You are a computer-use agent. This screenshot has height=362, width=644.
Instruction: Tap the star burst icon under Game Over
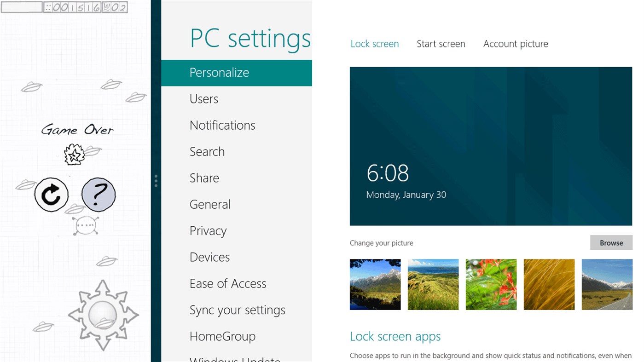[74, 155]
